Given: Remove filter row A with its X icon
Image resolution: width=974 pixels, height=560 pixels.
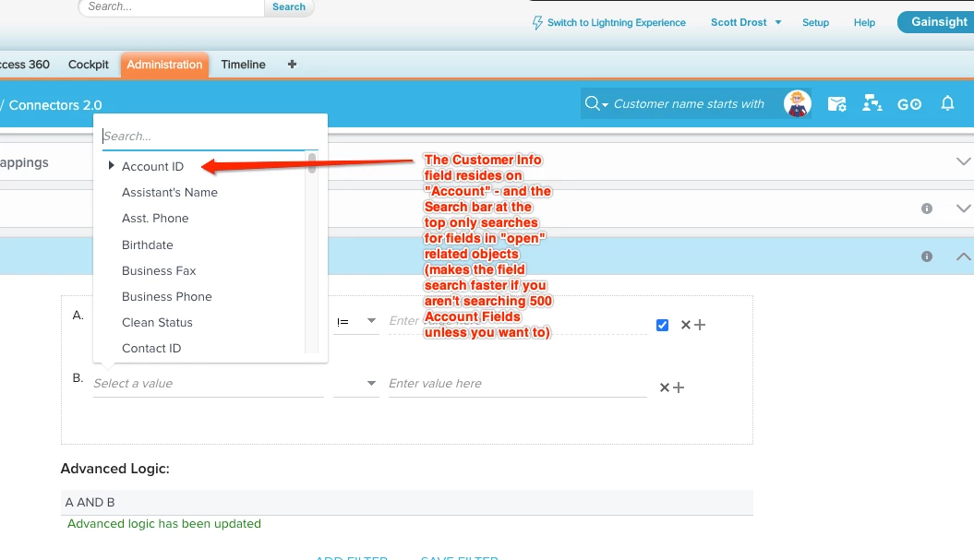Looking at the screenshot, I should [686, 325].
